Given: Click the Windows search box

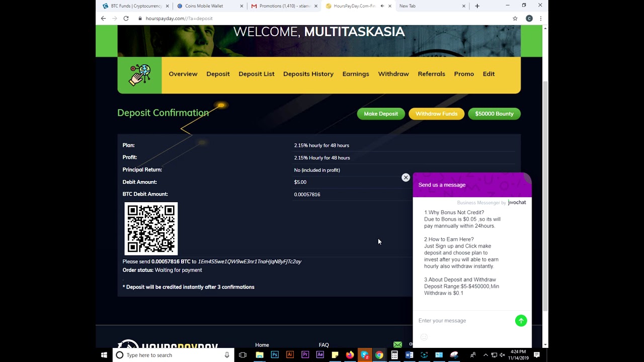Looking at the screenshot, I should pos(173,355).
